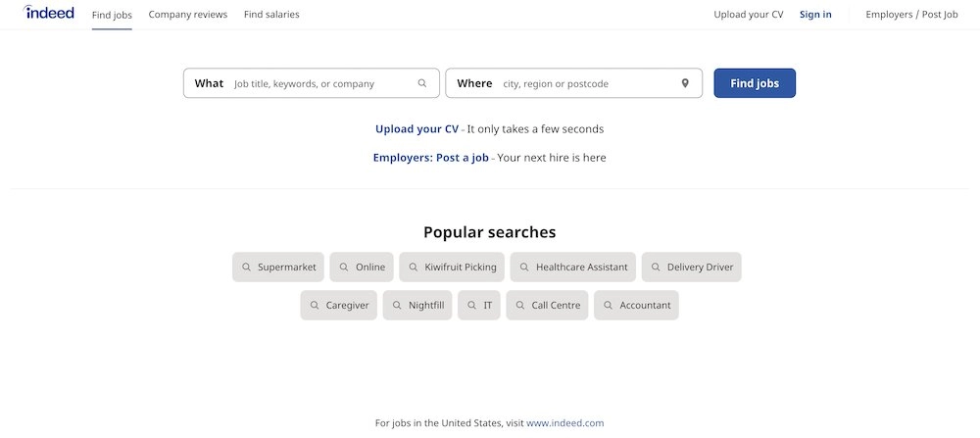Screen dimensions: 980x438
Task: Click the magnifier icon in What field
Action: point(422,83)
